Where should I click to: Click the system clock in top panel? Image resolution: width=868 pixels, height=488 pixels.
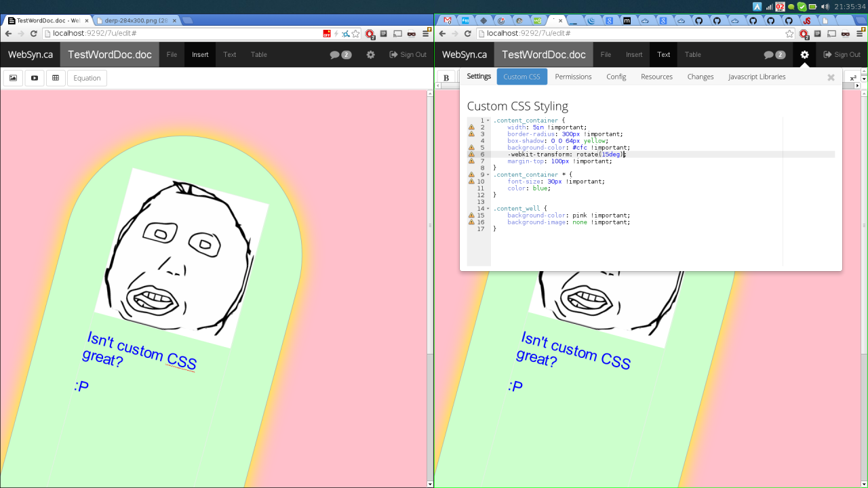848,6
